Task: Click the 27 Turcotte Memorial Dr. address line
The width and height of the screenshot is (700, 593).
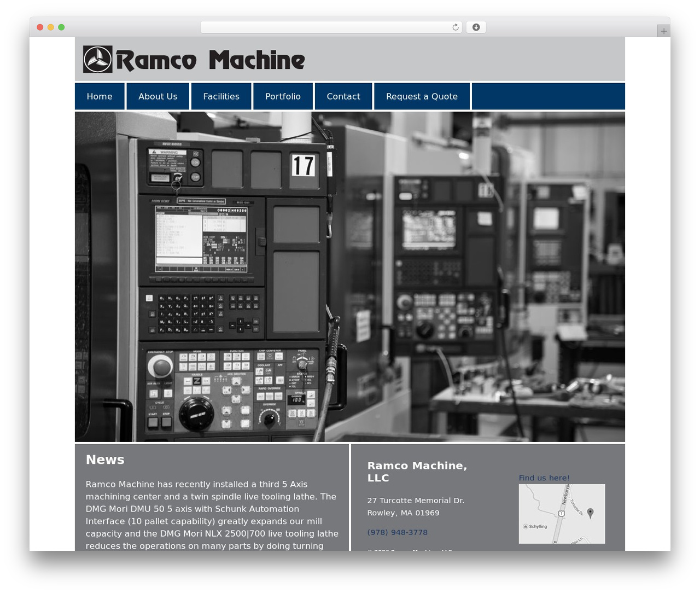Action: pyautogui.click(x=416, y=501)
